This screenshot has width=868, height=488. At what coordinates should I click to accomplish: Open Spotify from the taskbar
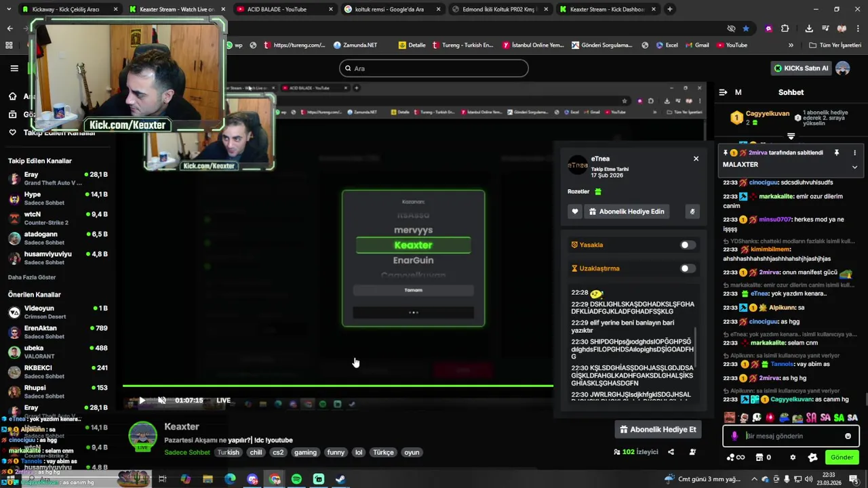point(296,479)
